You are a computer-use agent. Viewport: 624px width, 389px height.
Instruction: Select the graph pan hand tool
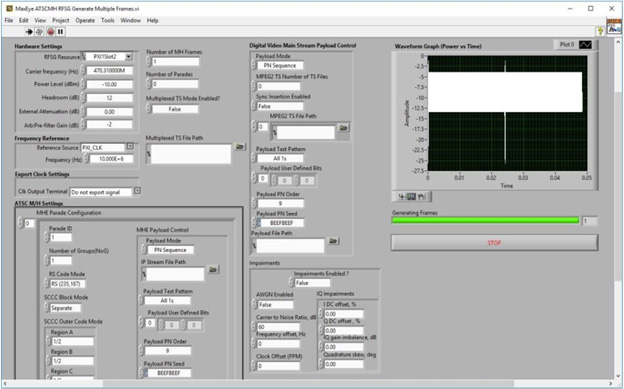coord(421,197)
